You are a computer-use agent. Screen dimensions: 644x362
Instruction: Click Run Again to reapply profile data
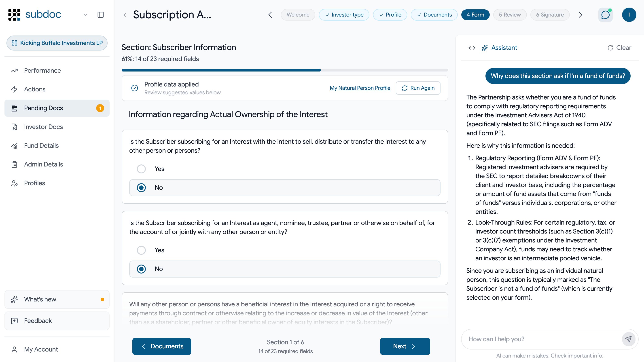pyautogui.click(x=418, y=88)
